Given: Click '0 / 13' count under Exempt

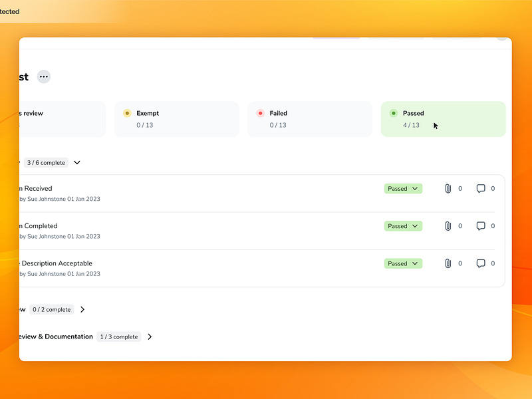Looking at the screenshot, I should [145, 125].
